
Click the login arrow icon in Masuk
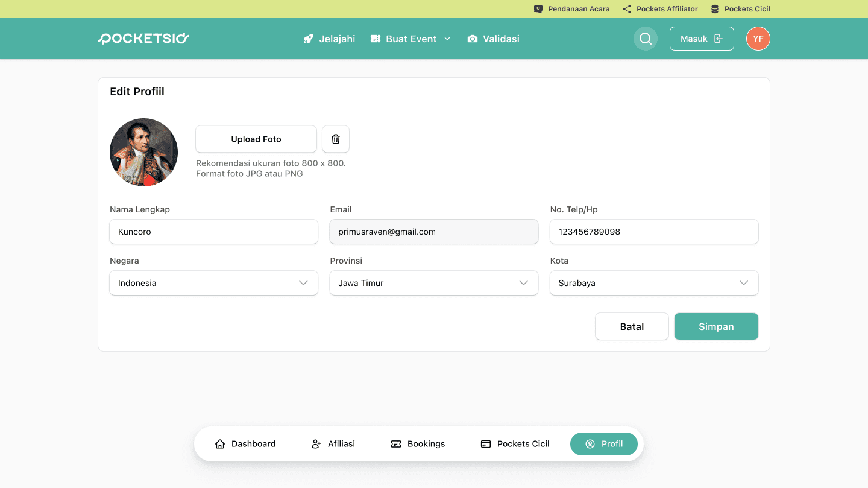pyautogui.click(x=719, y=39)
